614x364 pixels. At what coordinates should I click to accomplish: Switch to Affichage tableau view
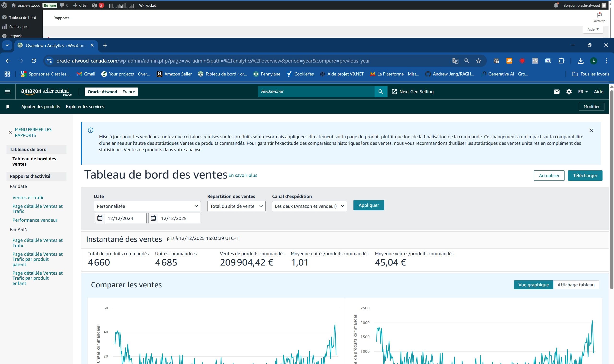click(576, 285)
